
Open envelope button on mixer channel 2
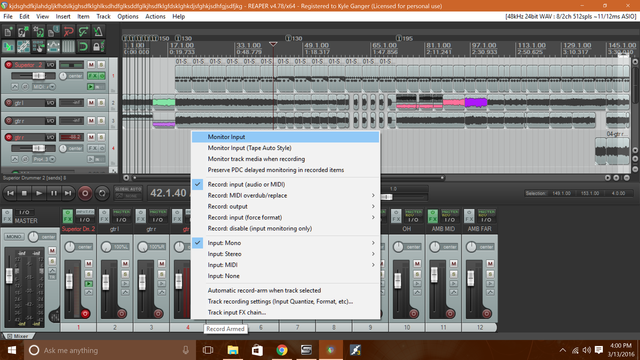(125, 292)
